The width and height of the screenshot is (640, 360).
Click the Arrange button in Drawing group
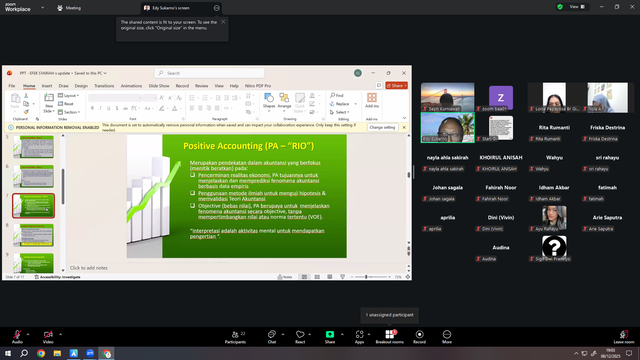coord(284,102)
